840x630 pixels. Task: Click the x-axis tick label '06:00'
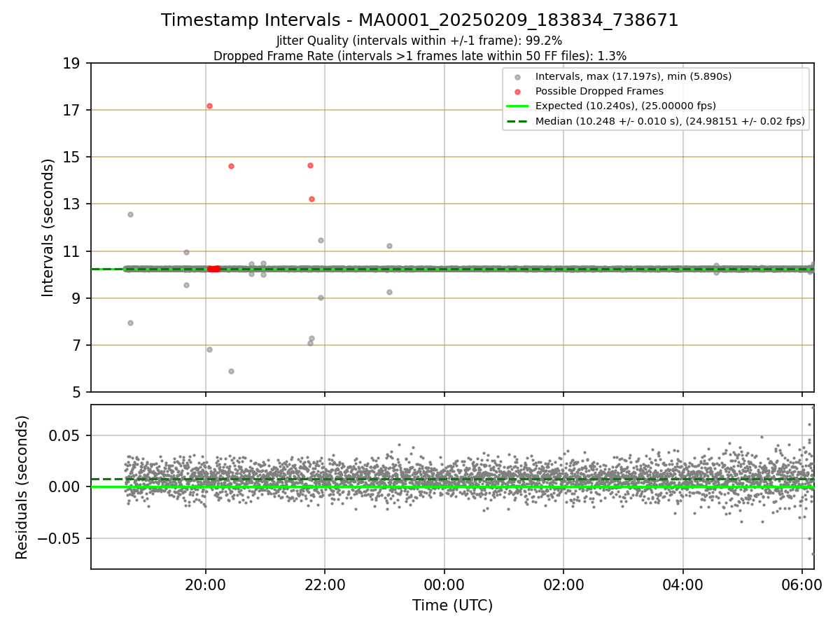(x=802, y=584)
